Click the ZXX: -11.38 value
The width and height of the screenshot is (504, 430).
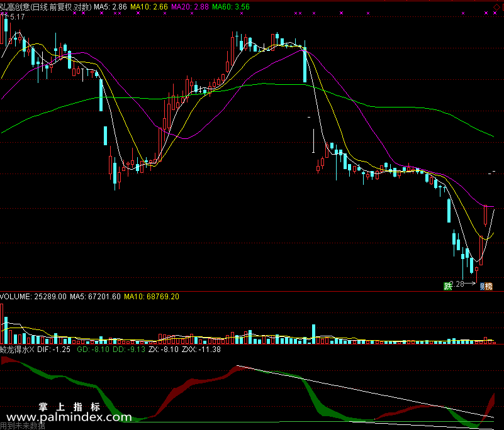click(x=201, y=350)
